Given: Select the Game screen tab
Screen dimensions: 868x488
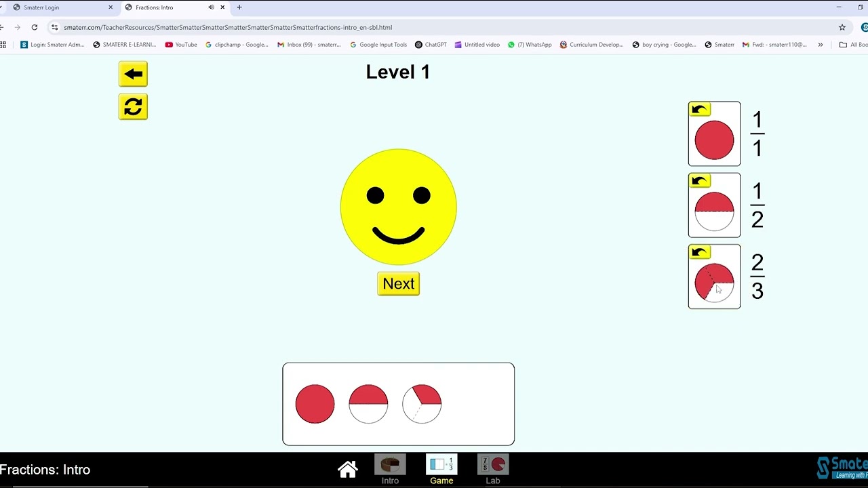Looking at the screenshot, I should tap(441, 469).
